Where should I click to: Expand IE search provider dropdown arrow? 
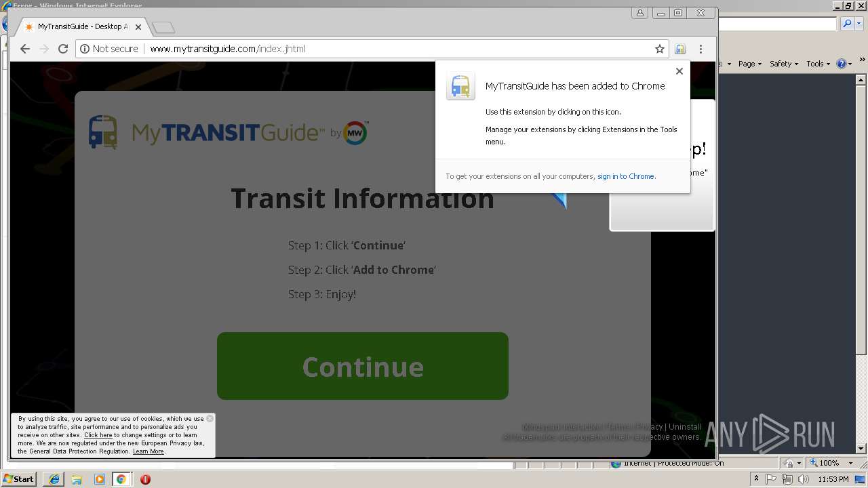[x=858, y=24]
